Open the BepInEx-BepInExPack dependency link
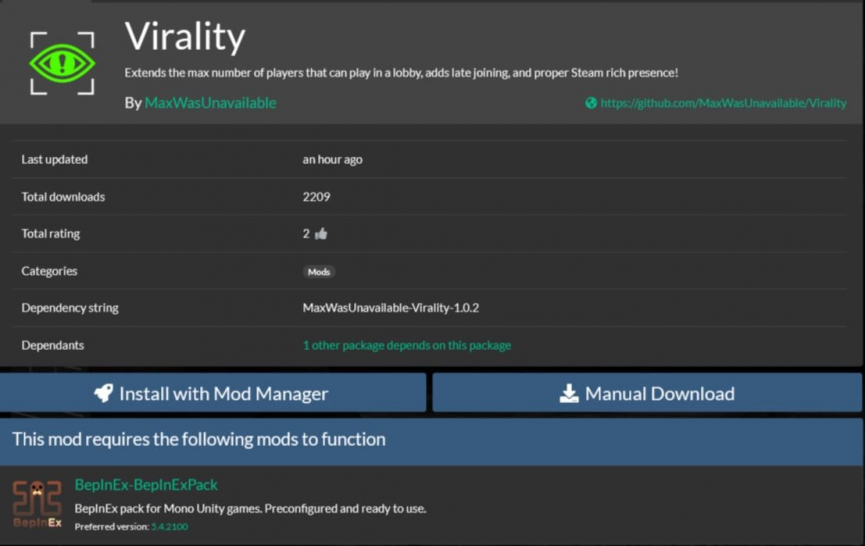 tap(146, 485)
